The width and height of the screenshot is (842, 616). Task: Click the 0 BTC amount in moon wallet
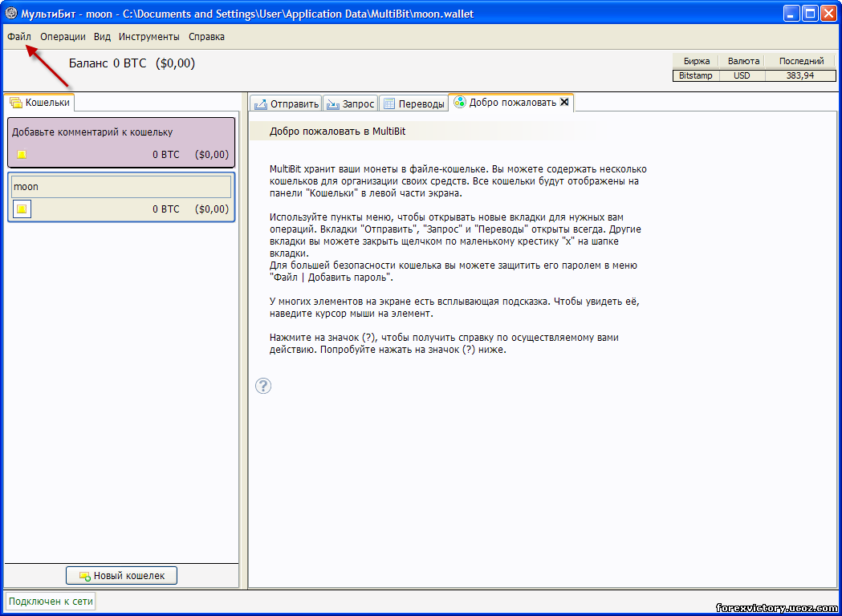coord(166,209)
